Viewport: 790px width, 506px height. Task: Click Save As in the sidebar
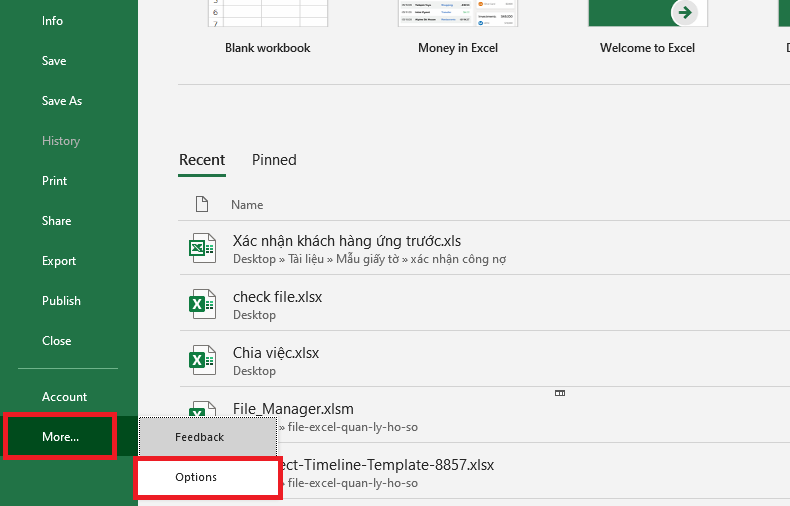pos(62,101)
